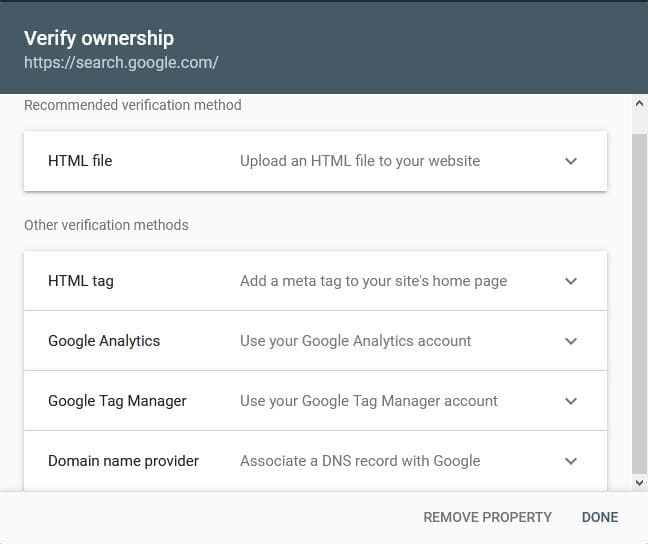The height and width of the screenshot is (544, 648).
Task: Click the scrollbar up arrow
Action: pos(640,103)
